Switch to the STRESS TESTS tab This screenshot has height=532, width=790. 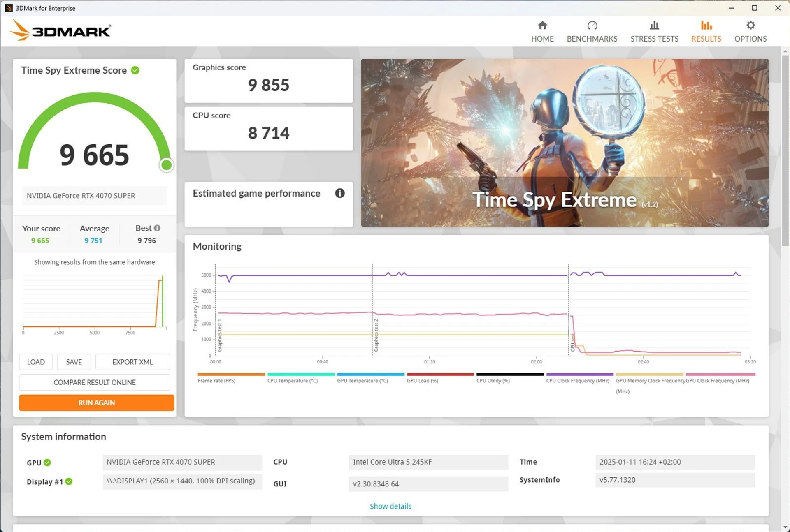pyautogui.click(x=654, y=39)
